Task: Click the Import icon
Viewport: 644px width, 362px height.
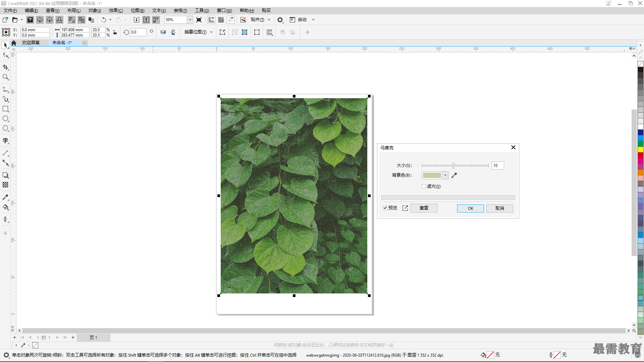Action: pos(137,20)
